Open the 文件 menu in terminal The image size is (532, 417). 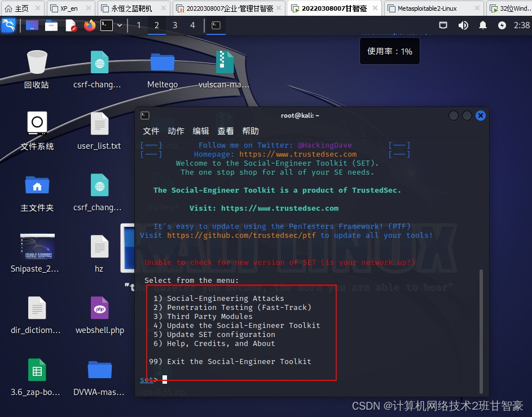point(151,131)
